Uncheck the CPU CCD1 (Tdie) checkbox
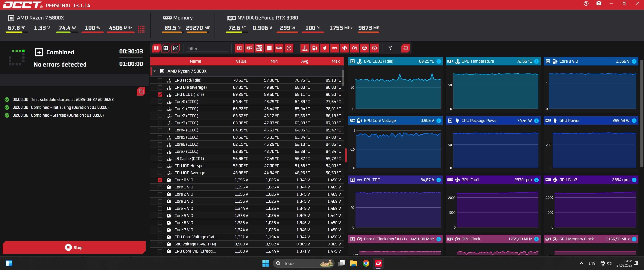 (x=160, y=95)
